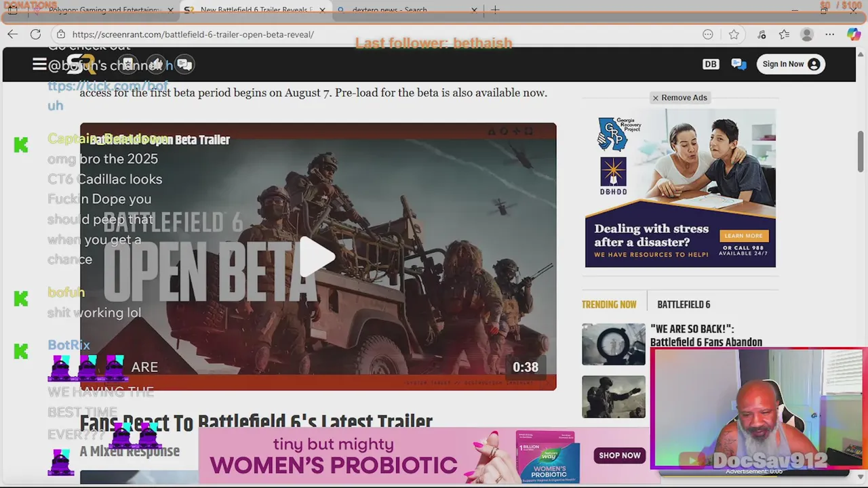View site information via the lock icon
The height and width of the screenshot is (488, 868).
61,35
